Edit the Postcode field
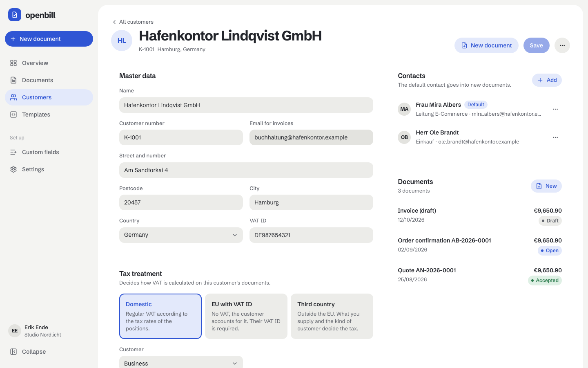 (181, 202)
